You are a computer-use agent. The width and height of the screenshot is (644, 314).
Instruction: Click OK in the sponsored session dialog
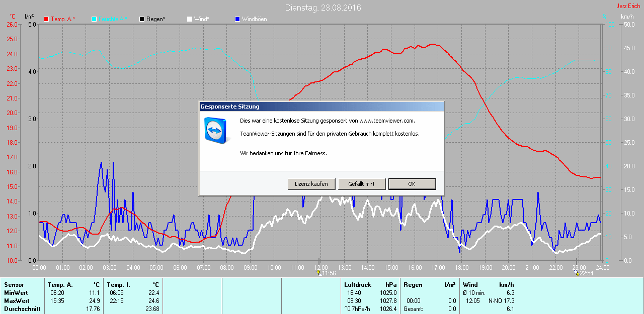pos(412,184)
